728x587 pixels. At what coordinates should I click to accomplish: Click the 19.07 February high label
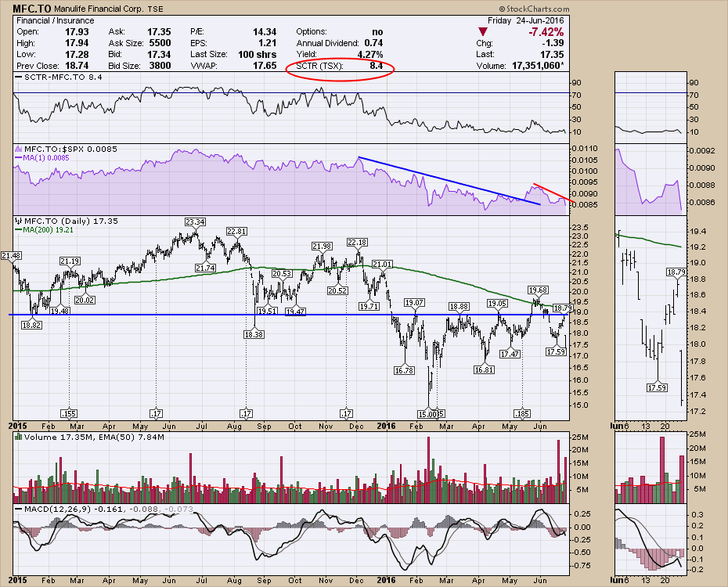pos(414,303)
